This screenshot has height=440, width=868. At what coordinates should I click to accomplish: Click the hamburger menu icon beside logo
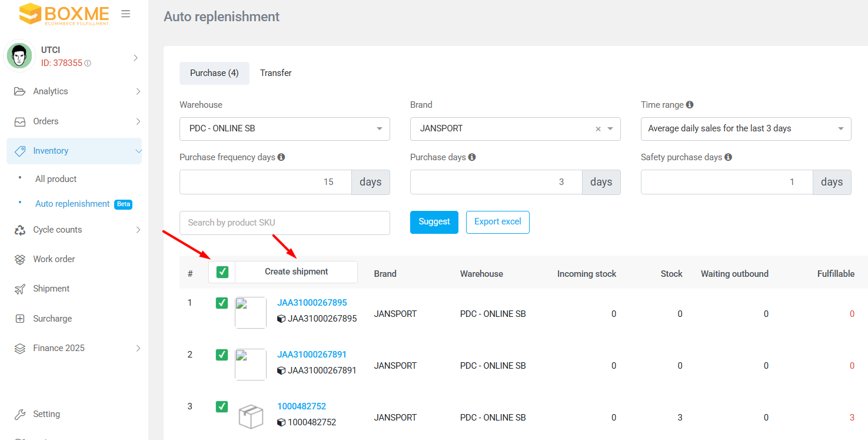pos(125,14)
